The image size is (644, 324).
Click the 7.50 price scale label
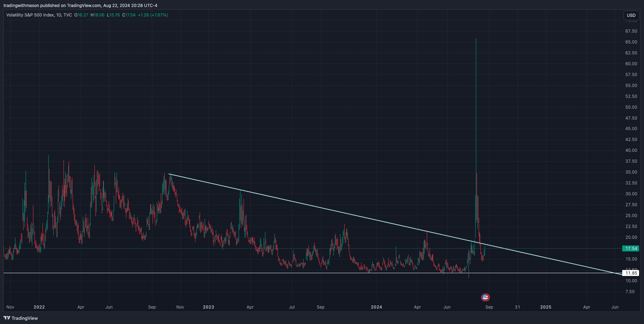[630, 291]
